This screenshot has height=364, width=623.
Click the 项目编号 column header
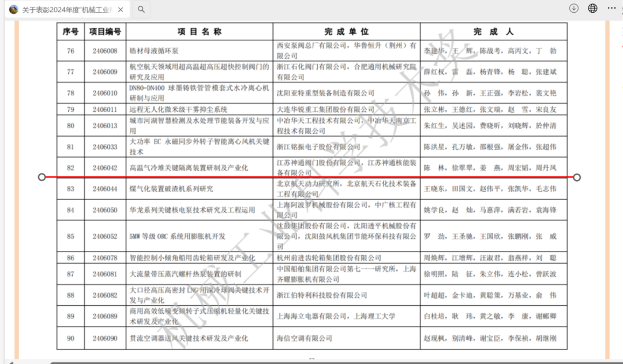[x=105, y=32]
